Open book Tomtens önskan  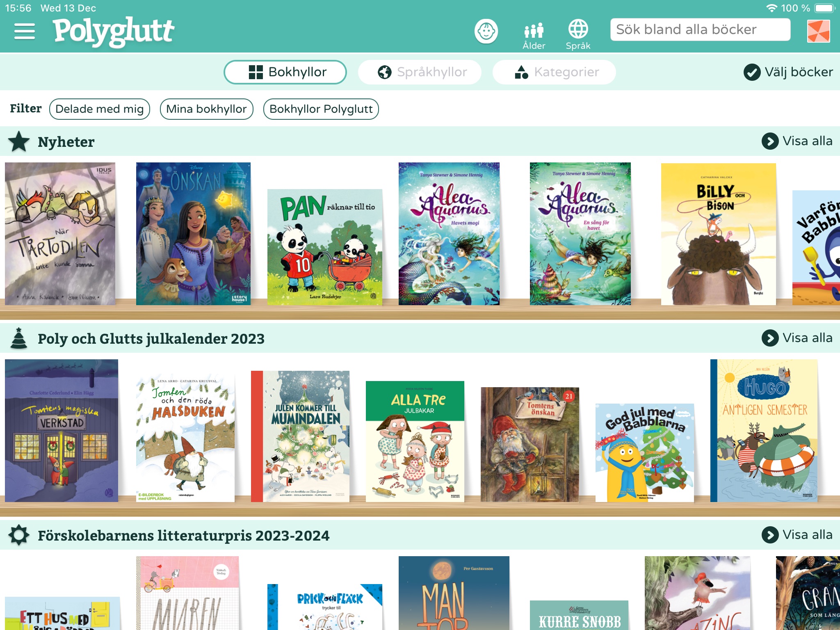pyautogui.click(x=530, y=445)
